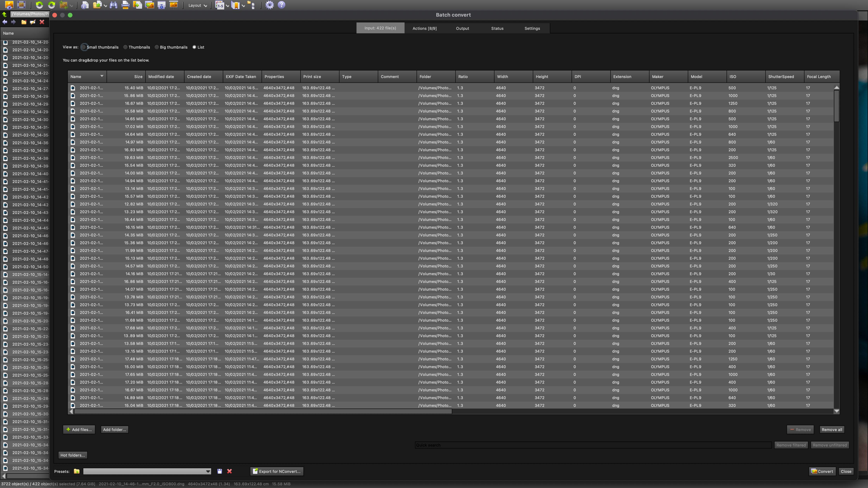868x488 pixels.
Task: Click the save preset floppy disk icon
Action: point(220,471)
